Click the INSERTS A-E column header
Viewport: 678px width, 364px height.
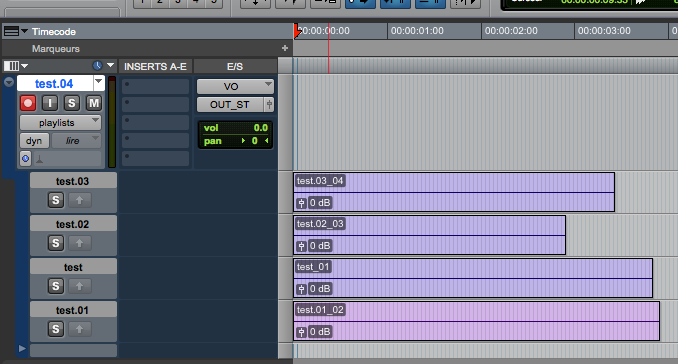[155, 67]
